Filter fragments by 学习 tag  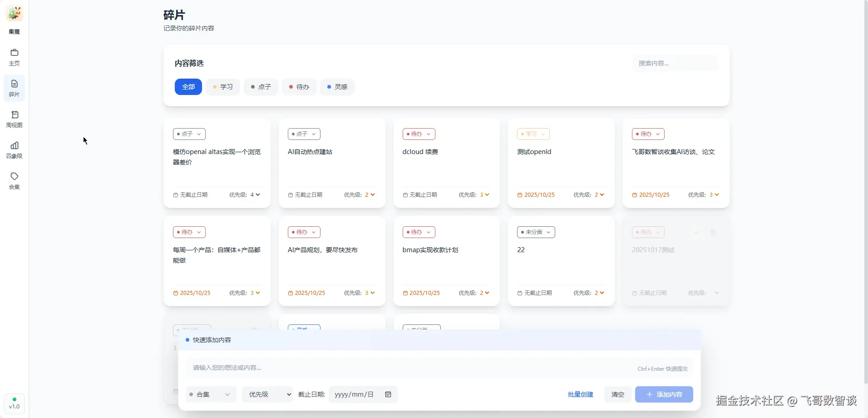tap(223, 87)
